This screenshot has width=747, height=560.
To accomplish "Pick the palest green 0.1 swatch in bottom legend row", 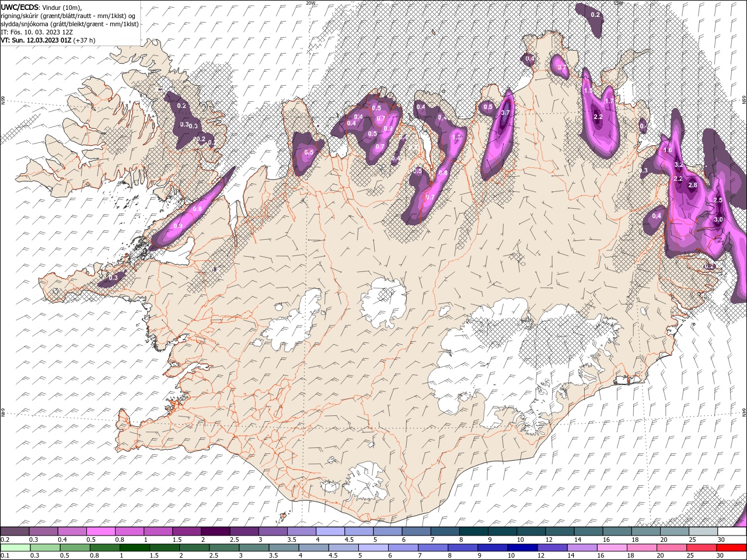I will point(15,547).
